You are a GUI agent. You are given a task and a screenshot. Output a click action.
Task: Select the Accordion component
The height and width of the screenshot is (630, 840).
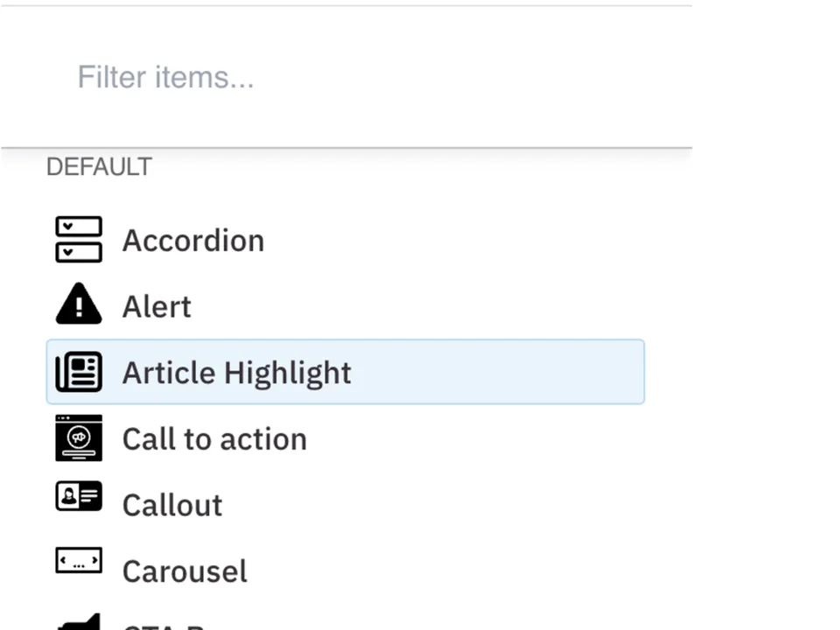click(x=192, y=240)
